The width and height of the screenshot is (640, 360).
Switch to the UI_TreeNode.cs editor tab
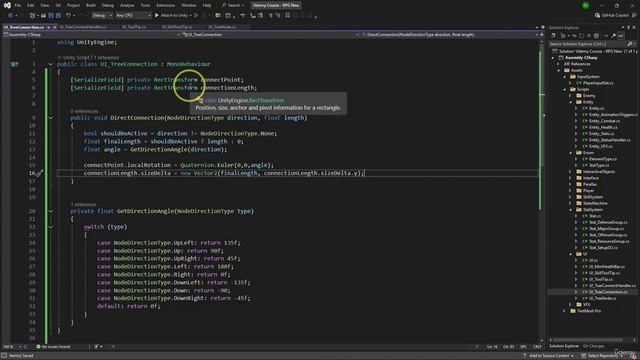coord(222,27)
